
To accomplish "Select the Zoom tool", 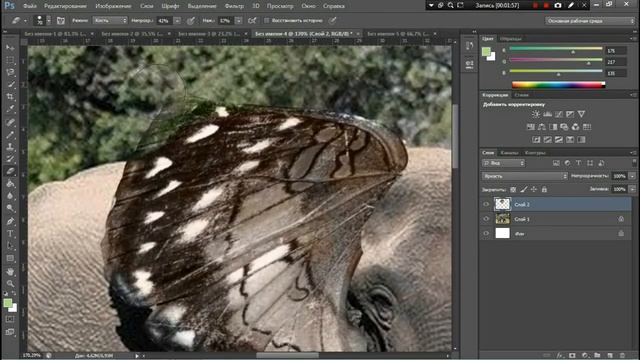I will tap(10, 284).
